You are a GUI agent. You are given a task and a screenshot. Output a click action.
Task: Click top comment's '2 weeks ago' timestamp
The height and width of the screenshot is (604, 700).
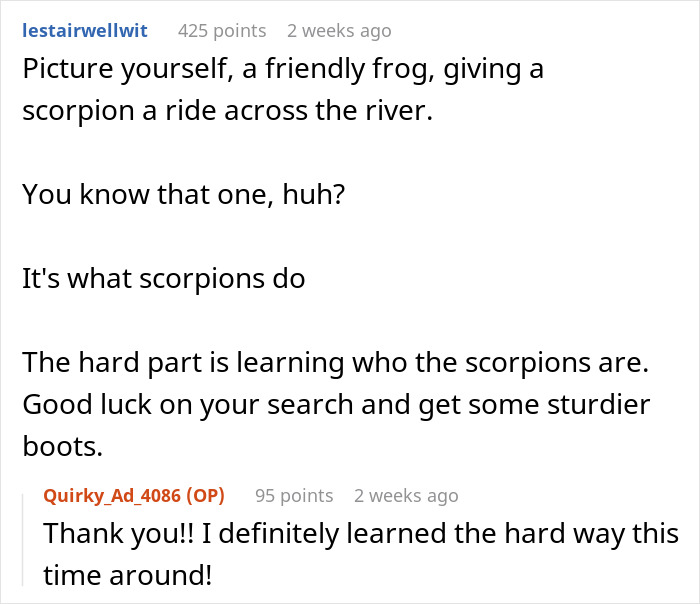click(339, 31)
